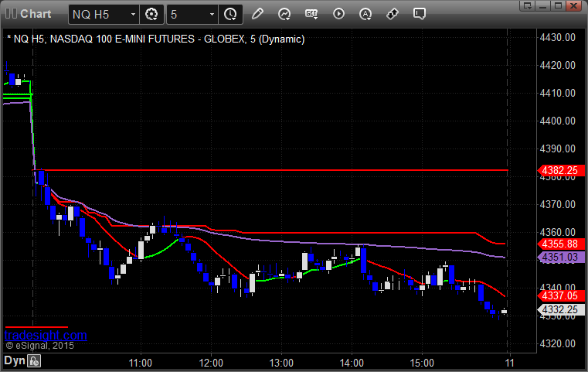Open the time template clock menu

(x=230, y=15)
